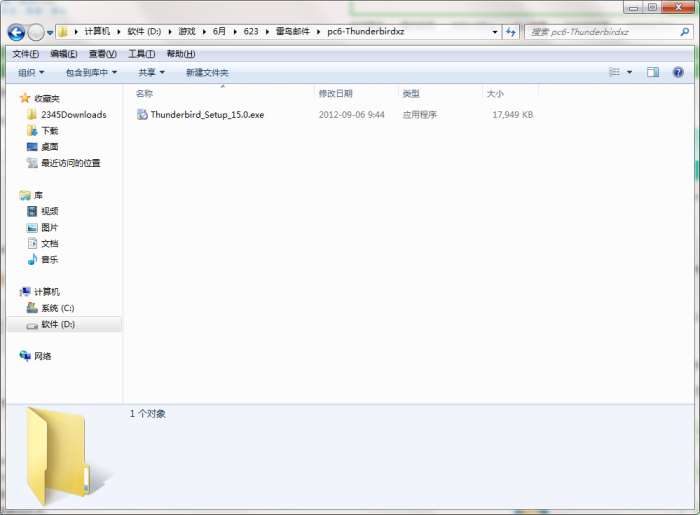Open 桌面 in favorites
The height and width of the screenshot is (515, 700).
click(50, 147)
